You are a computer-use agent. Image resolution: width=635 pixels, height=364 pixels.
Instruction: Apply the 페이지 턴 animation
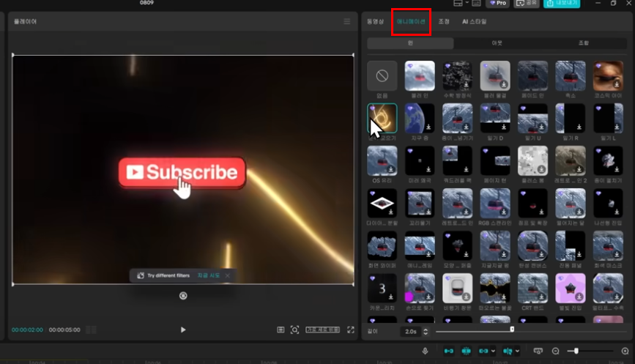coord(495,160)
